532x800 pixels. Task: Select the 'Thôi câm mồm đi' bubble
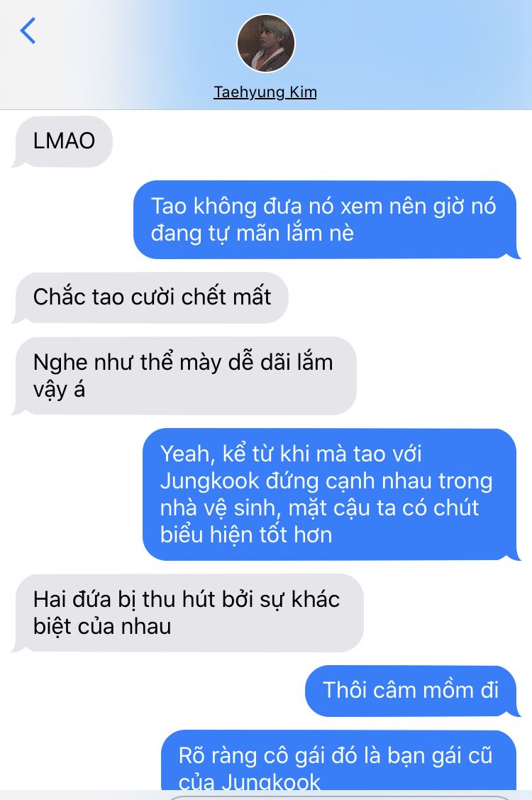pyautogui.click(x=412, y=691)
